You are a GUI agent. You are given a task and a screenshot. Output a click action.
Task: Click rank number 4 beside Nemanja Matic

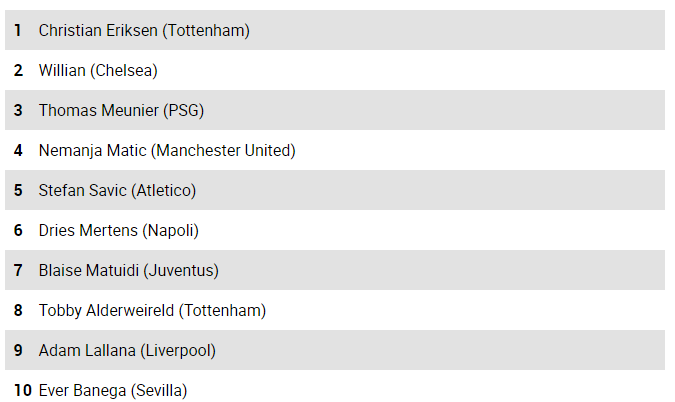click(x=18, y=151)
